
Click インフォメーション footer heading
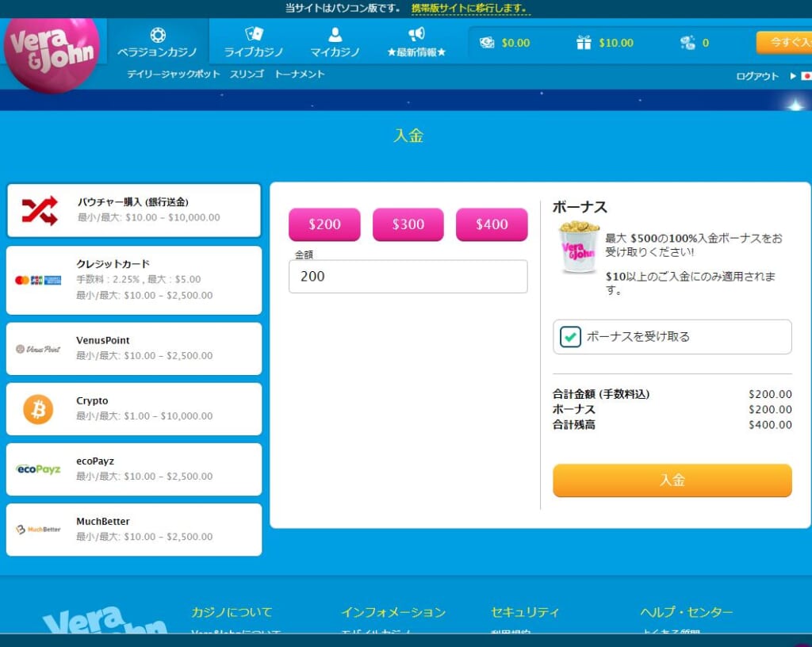[393, 612]
